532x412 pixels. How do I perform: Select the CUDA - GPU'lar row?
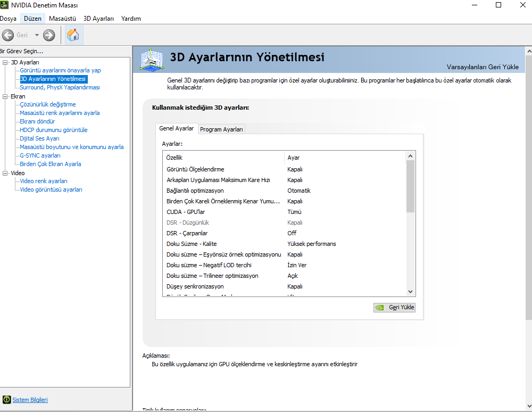(284, 212)
